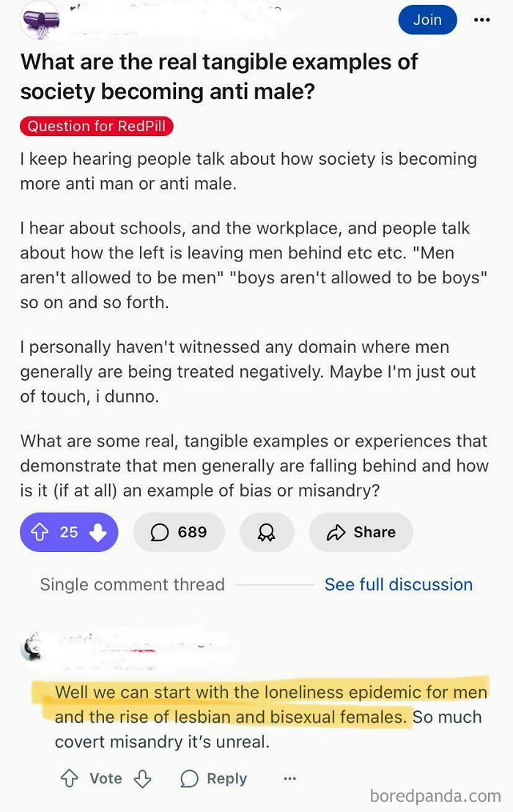
Task: Open the comment's overflow menu (three dots)
Action: 289,778
